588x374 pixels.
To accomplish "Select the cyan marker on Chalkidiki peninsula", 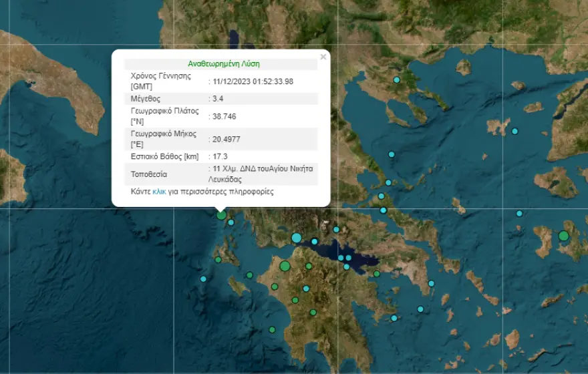I will click(396, 80).
